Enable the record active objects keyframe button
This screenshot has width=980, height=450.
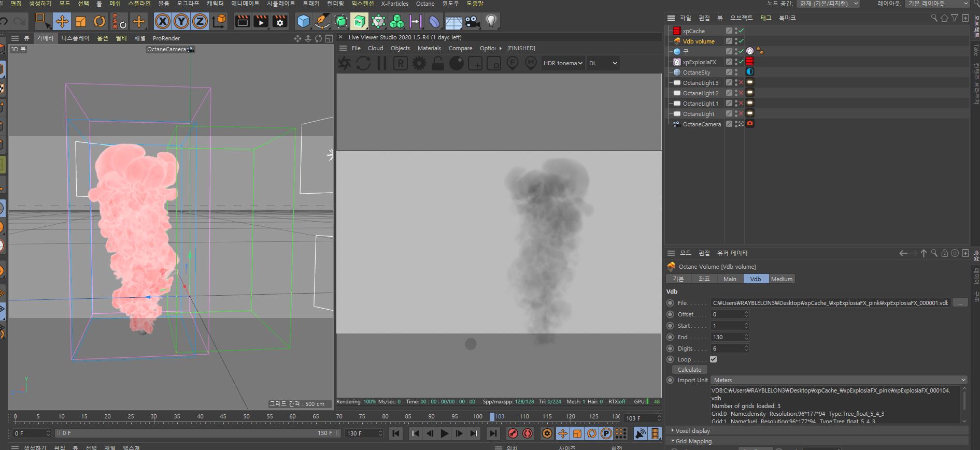(x=513, y=433)
